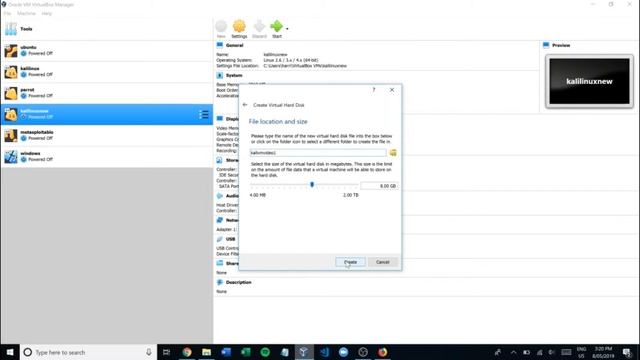Screen dimensions: 640x360
Task: Select the metasploitable virtual machine
Action: pyautogui.click(x=106, y=136)
